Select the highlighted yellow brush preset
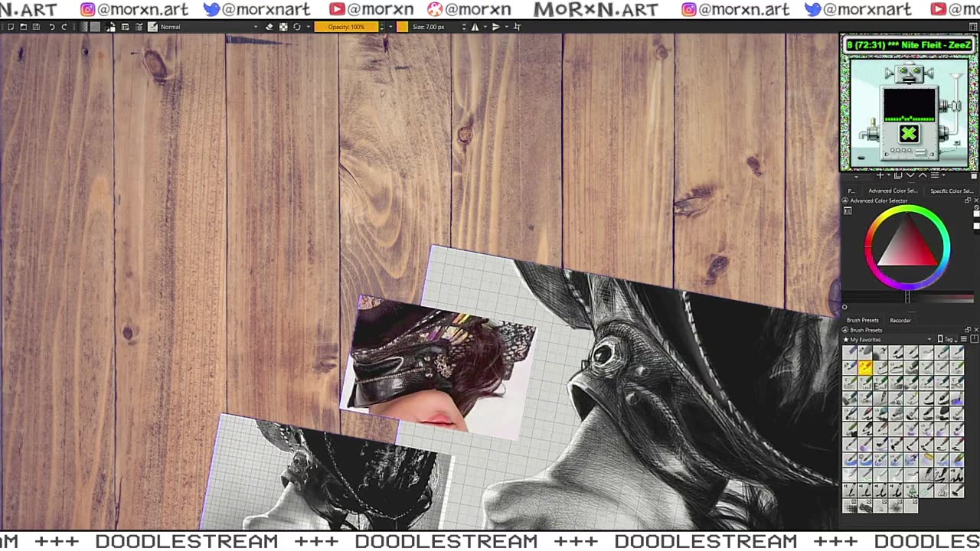This screenshot has height=551, width=980. click(865, 367)
